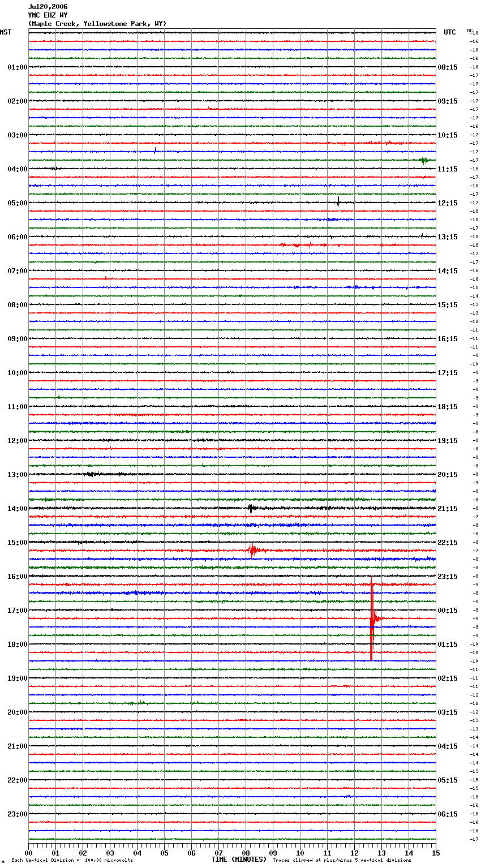Click the 16:15 UTC time label
Screen dimensions: 481x868
click(448, 339)
